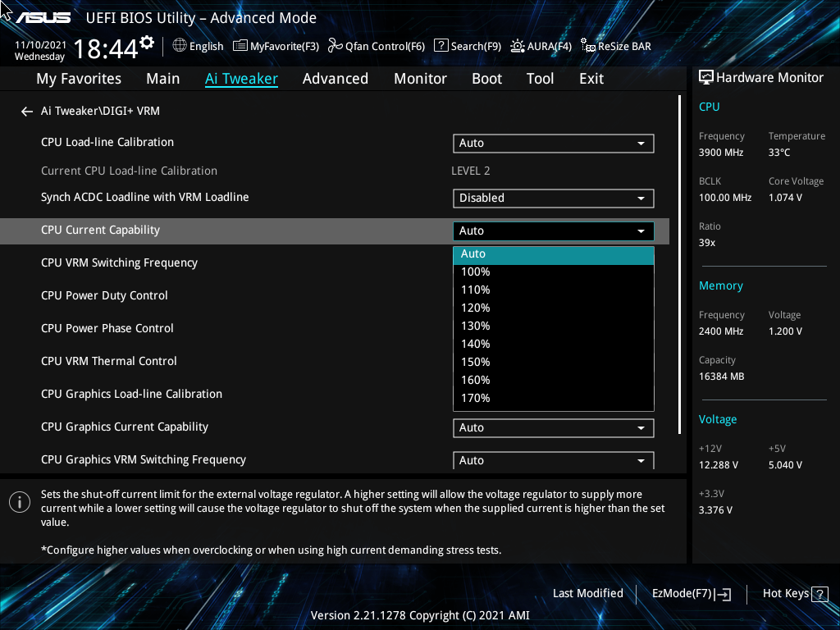Image resolution: width=840 pixels, height=630 pixels.
Task: Click the gear icon beside the clock
Action: 147,43
